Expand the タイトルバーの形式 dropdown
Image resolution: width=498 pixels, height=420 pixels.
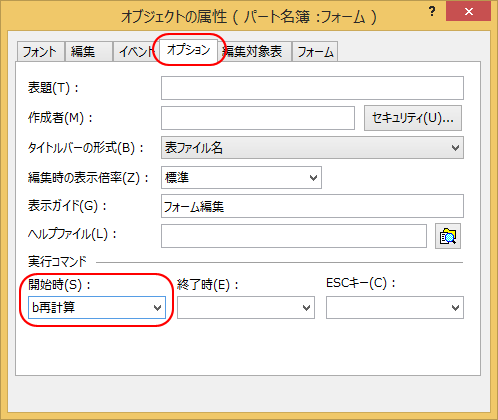click(312, 147)
